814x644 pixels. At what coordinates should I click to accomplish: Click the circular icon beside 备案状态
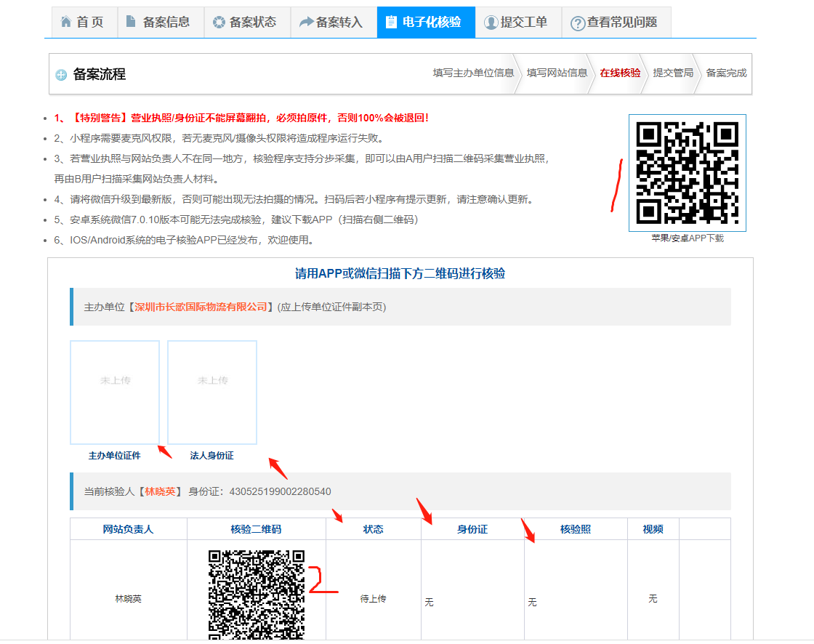tap(218, 23)
